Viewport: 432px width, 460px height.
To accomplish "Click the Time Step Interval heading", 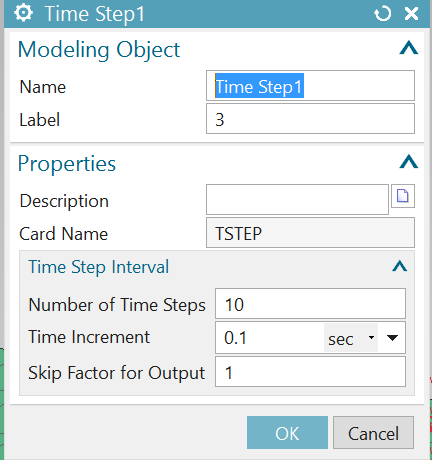I will pyautogui.click(x=99, y=267).
